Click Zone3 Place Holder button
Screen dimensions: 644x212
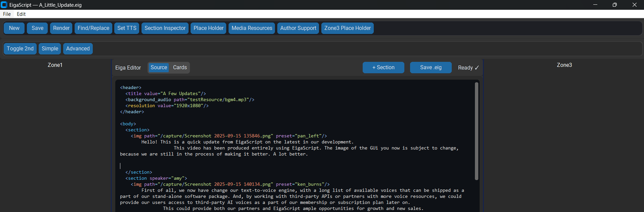click(x=347, y=28)
